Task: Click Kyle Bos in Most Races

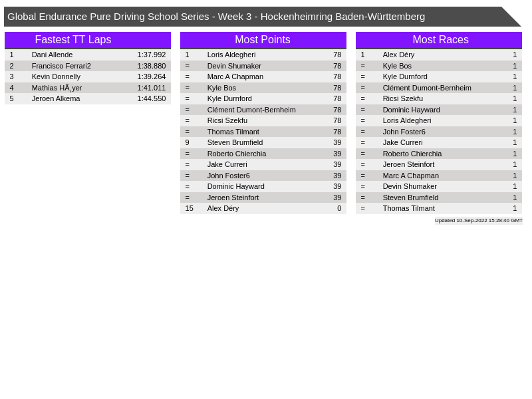Action: [397, 66]
